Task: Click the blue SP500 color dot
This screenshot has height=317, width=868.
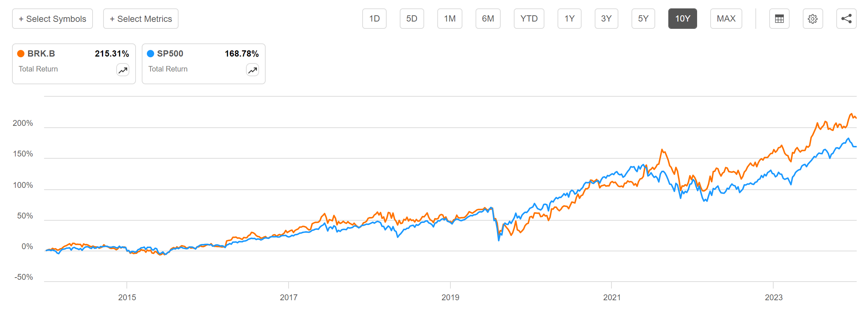Action: coord(150,54)
